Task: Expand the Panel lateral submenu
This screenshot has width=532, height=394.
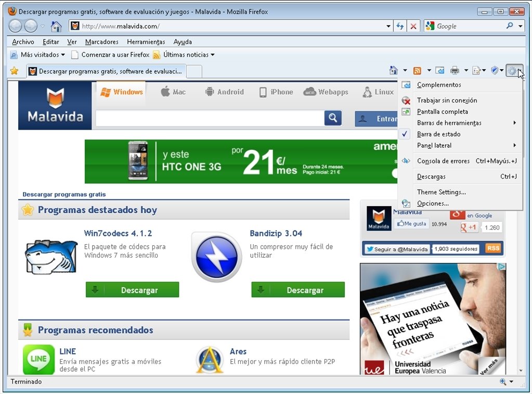Action: click(x=460, y=145)
